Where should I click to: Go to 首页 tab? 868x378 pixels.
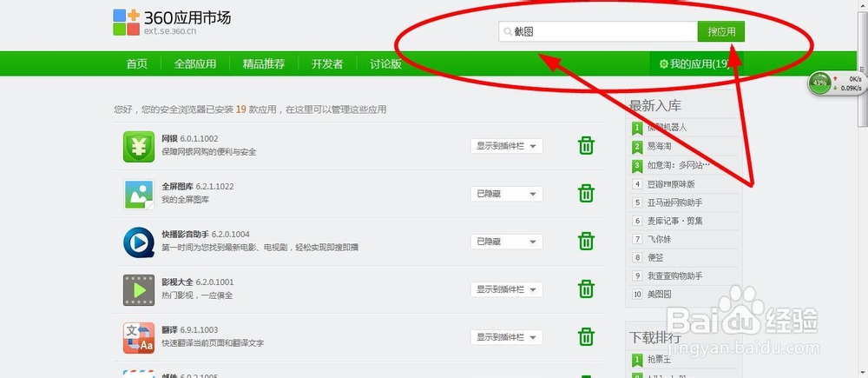pos(137,64)
